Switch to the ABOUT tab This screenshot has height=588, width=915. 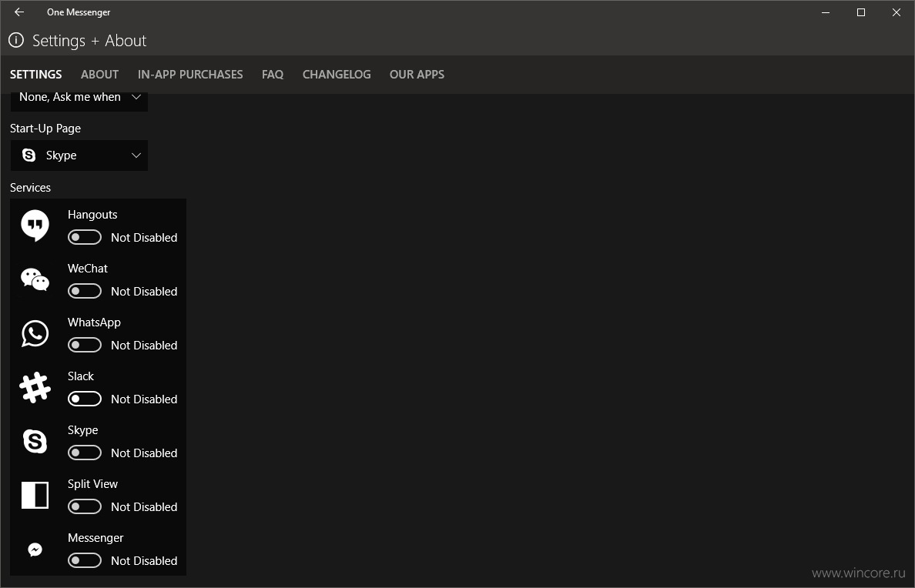tap(100, 74)
